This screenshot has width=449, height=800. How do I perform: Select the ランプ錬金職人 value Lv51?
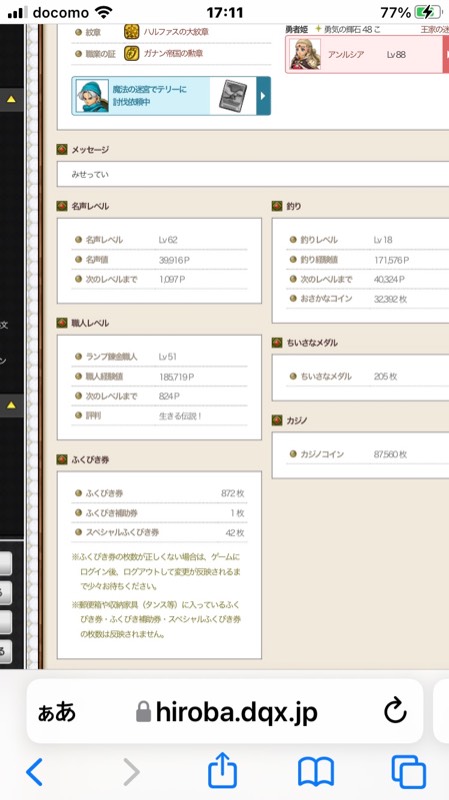167,357
